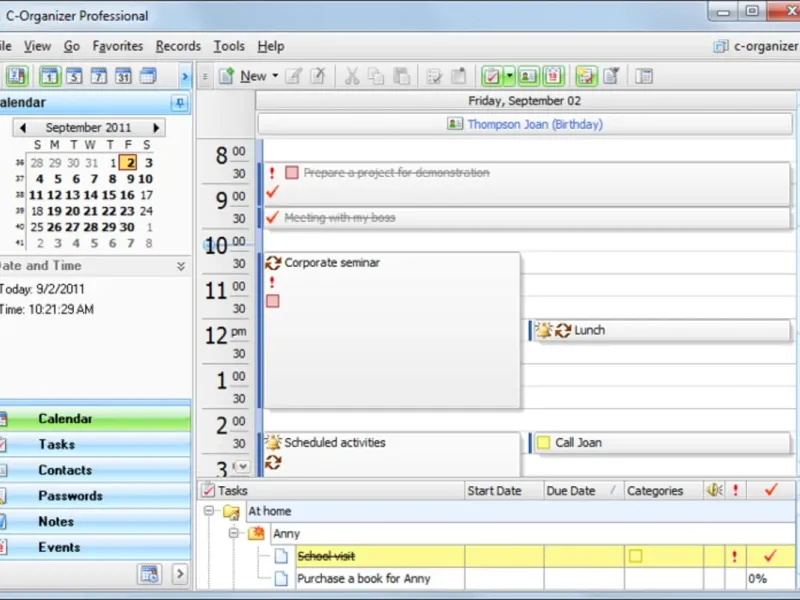Switch to 7-day week view icon

pyautogui.click(x=98, y=76)
